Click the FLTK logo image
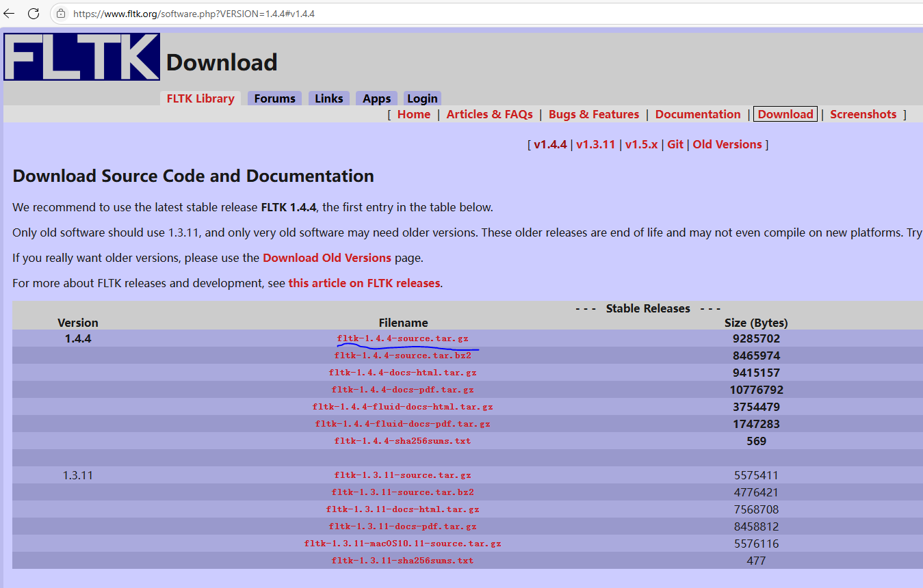This screenshot has height=588, width=923. pos(82,57)
